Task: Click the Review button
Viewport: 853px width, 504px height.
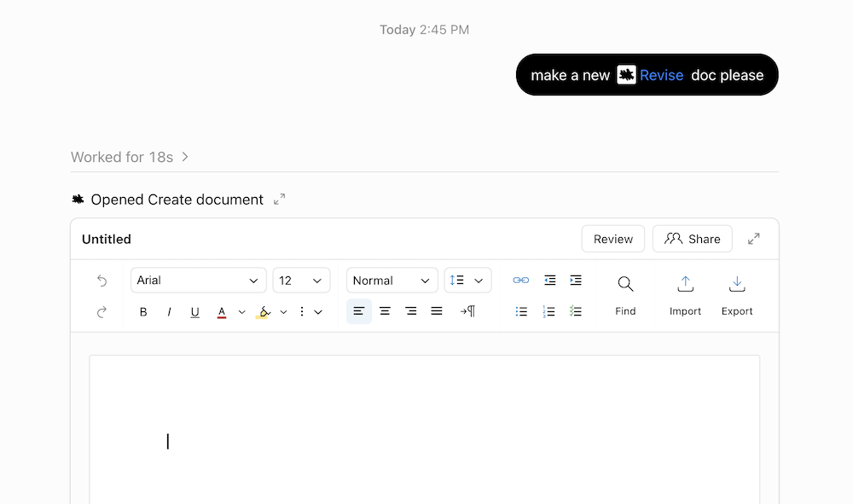Action: click(x=613, y=240)
